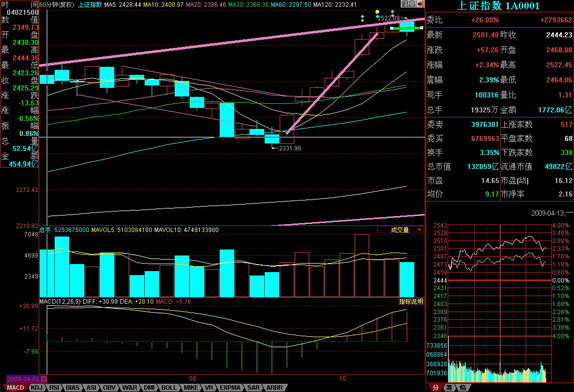Switch to the SAR indicator tab

(x=253, y=388)
